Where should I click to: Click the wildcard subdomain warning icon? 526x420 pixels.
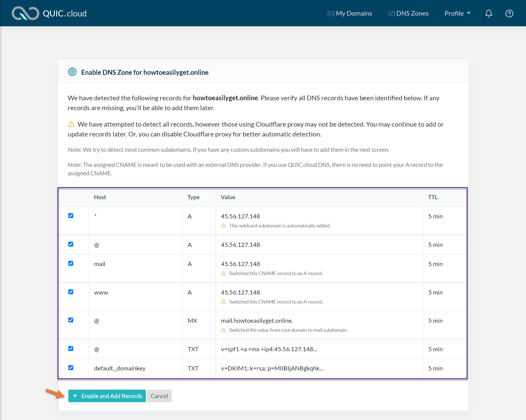pos(224,225)
